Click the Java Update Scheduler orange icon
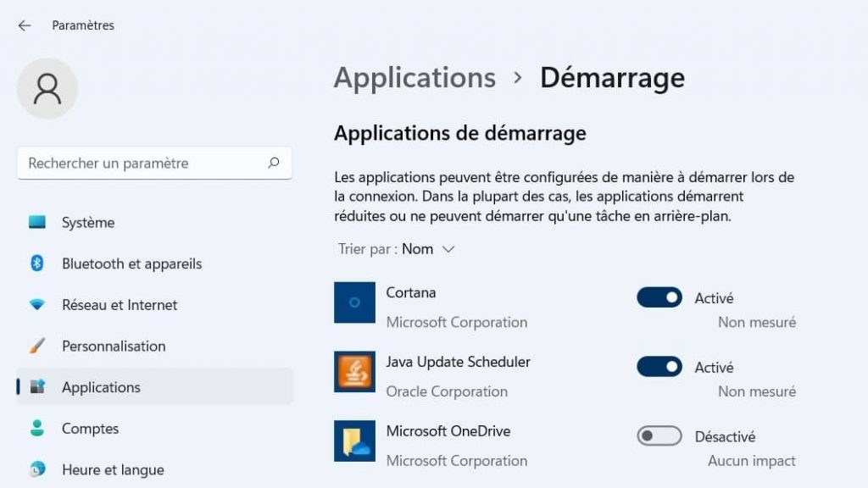The image size is (868, 488). pyautogui.click(x=354, y=374)
